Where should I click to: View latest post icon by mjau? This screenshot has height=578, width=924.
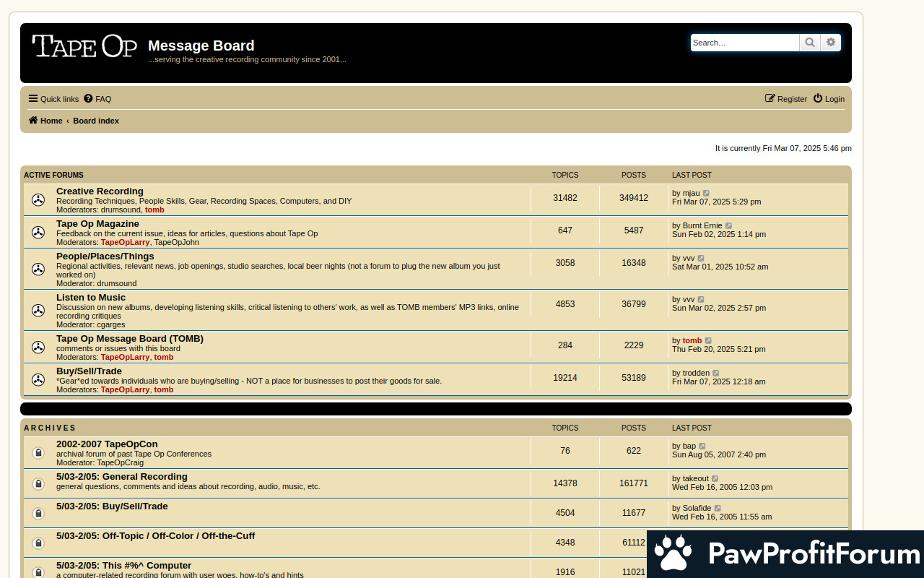[706, 194]
